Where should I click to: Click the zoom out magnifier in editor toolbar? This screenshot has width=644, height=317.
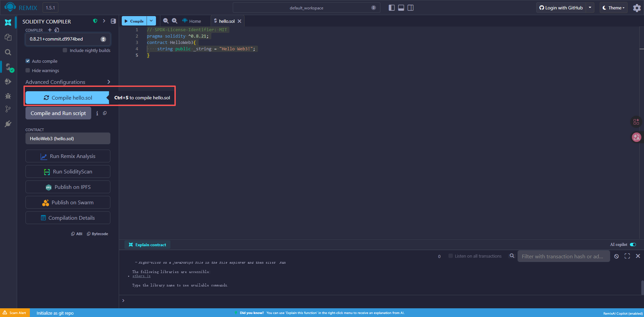point(166,21)
